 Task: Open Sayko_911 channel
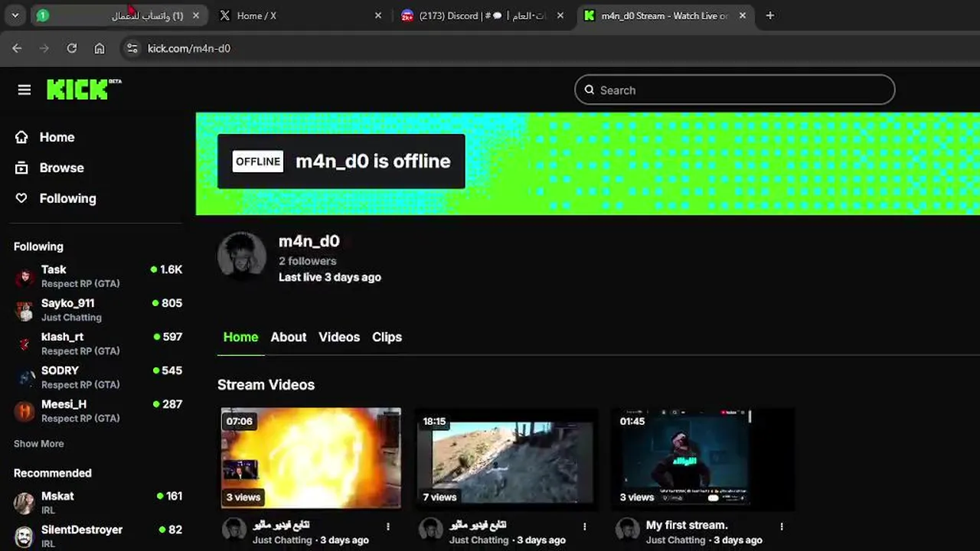click(98, 310)
